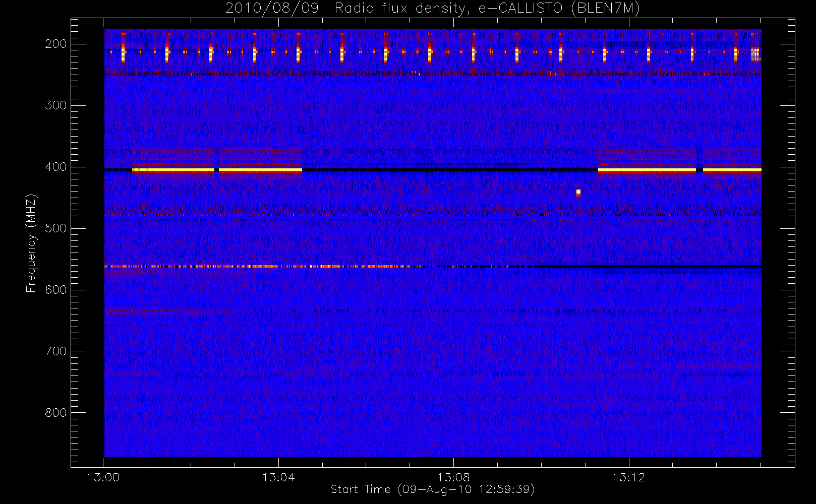Viewport: 816px width, 504px height.
Task: Click the 200 frequency tick label
Action: (56, 44)
